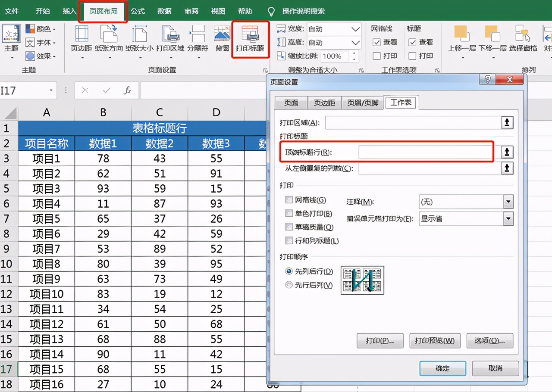This screenshot has height=392, width=552.
Task: Enable the Black and White (单色打印) checkbox
Action: click(x=289, y=213)
